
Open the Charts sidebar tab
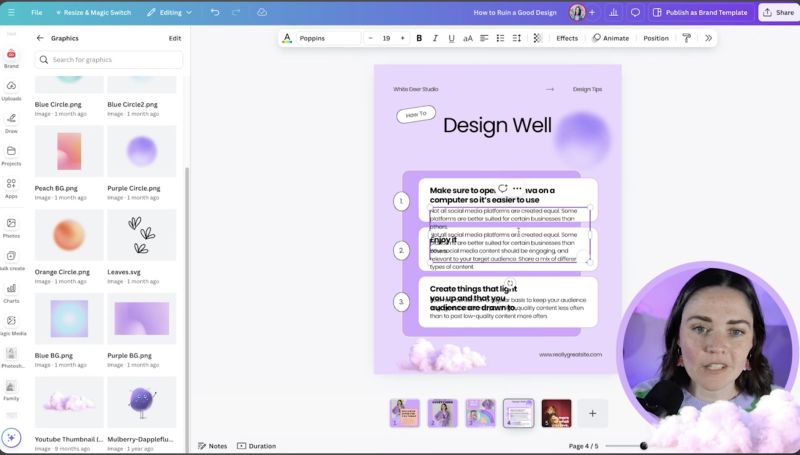[x=11, y=293]
